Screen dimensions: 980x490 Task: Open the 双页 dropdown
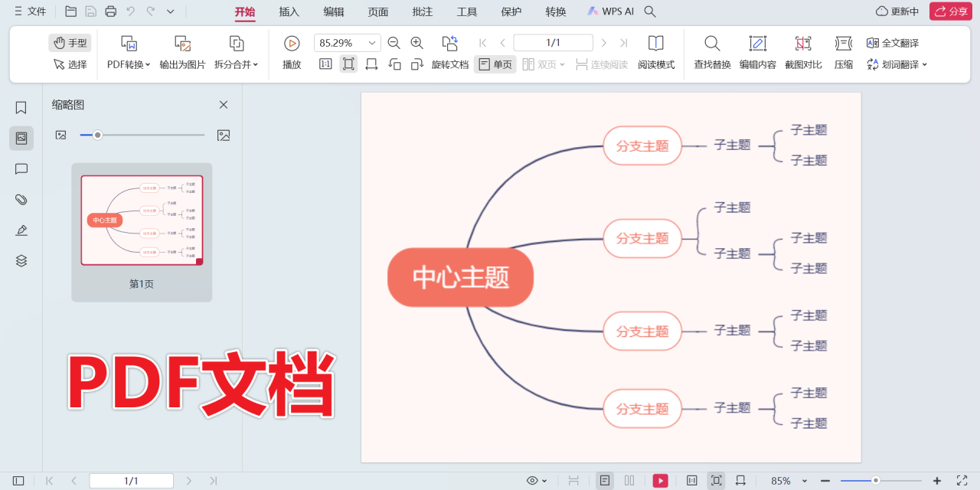click(x=544, y=64)
